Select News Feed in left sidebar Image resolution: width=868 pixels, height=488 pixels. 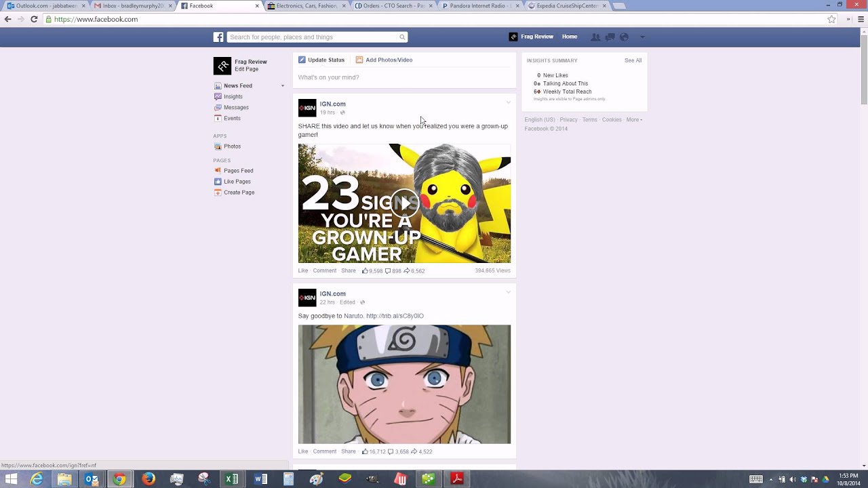pos(238,86)
